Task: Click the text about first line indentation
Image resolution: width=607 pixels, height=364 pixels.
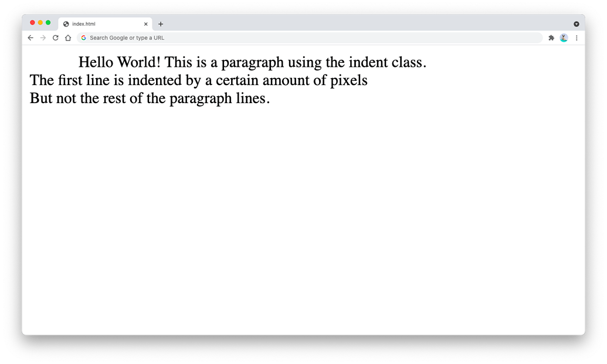Action: [199, 80]
